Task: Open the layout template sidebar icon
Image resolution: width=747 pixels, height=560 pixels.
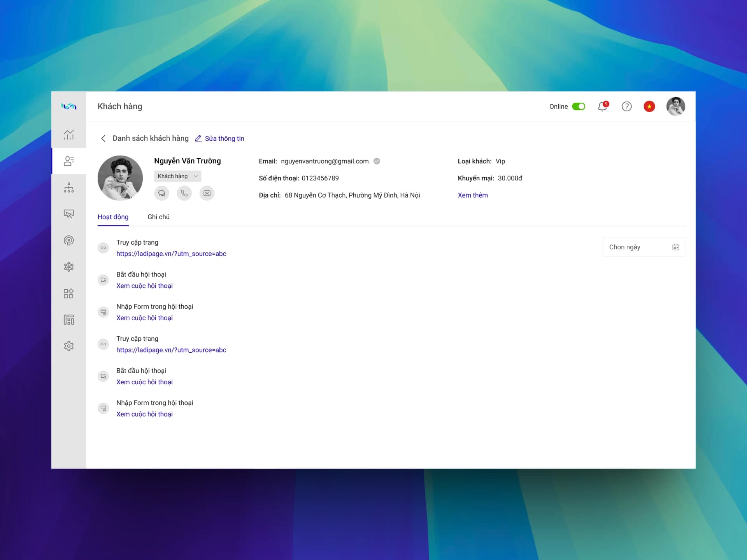Action: pyautogui.click(x=69, y=320)
